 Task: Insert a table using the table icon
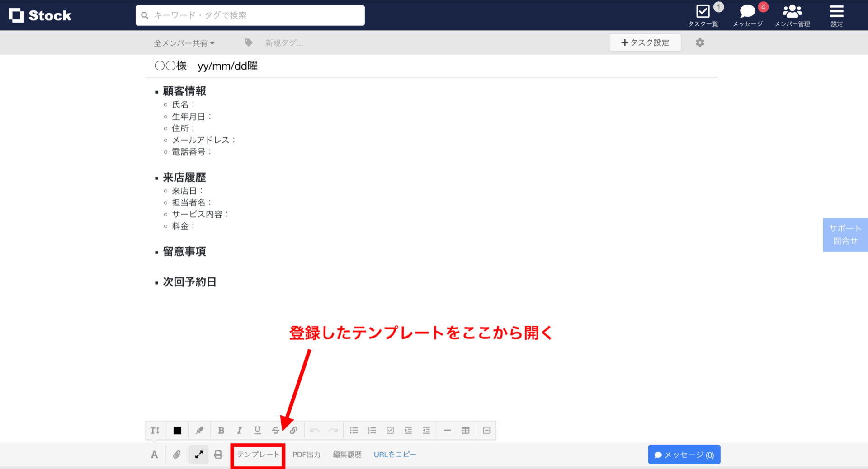tap(465, 430)
